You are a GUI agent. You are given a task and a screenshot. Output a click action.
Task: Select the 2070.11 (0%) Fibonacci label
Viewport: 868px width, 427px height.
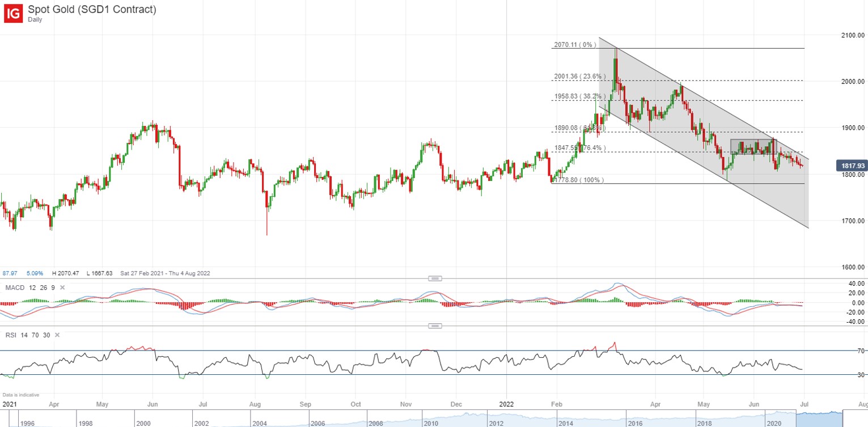[575, 45]
